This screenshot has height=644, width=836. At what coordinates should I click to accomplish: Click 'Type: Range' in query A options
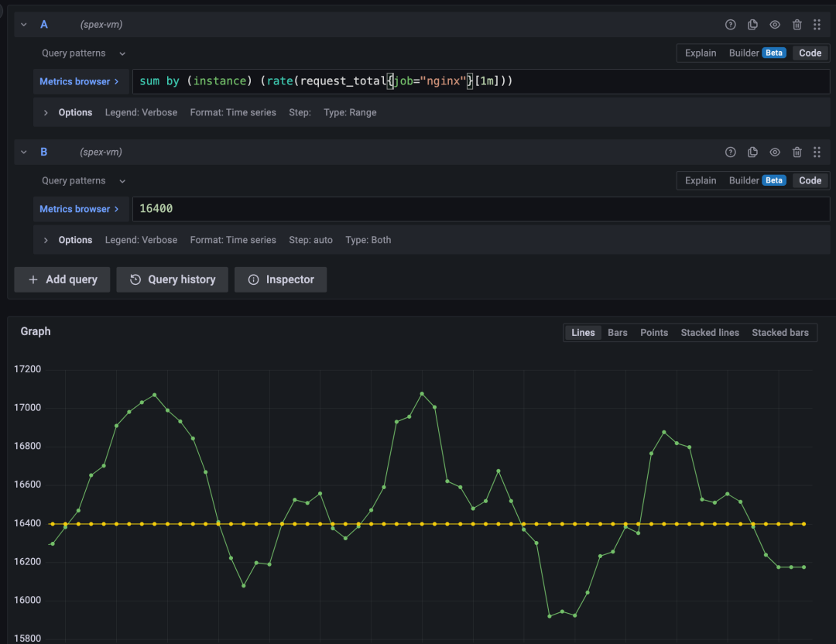click(x=350, y=112)
